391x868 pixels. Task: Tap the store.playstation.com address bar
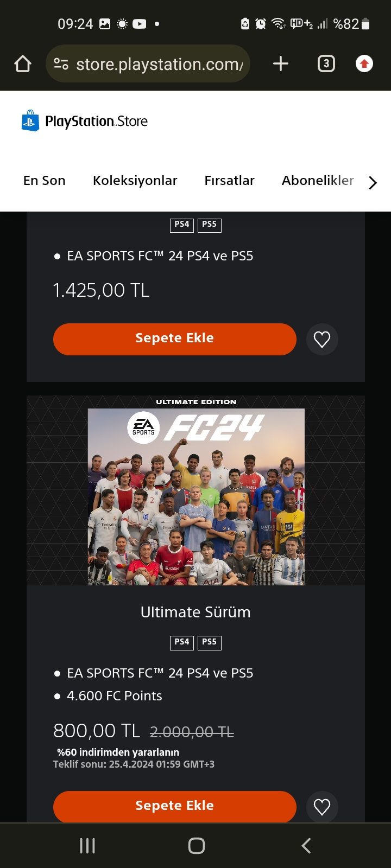click(159, 64)
